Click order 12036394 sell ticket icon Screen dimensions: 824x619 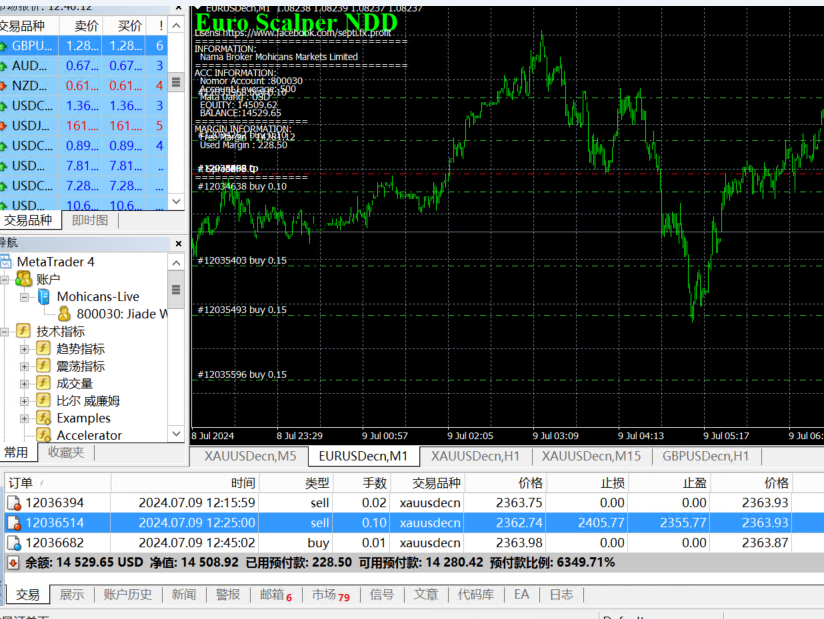14,503
